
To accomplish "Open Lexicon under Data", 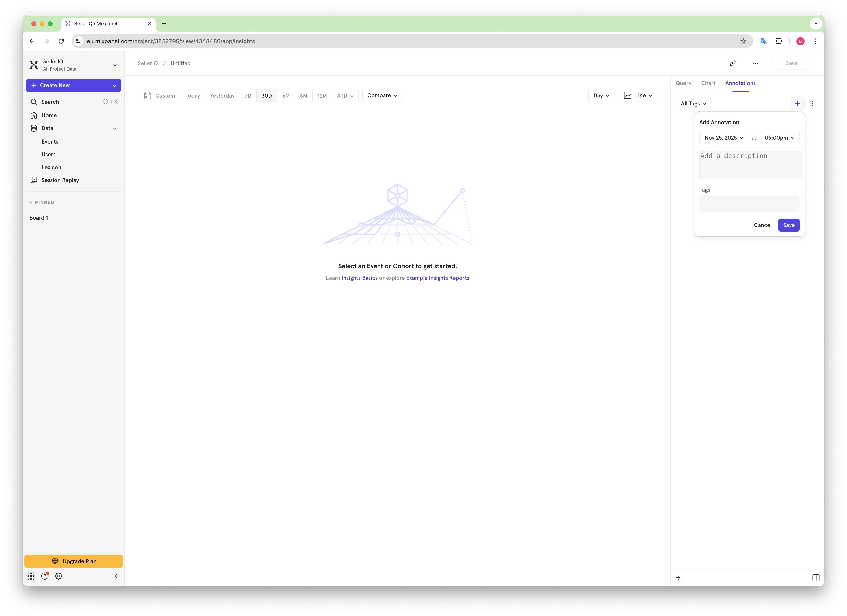I will pos(52,167).
